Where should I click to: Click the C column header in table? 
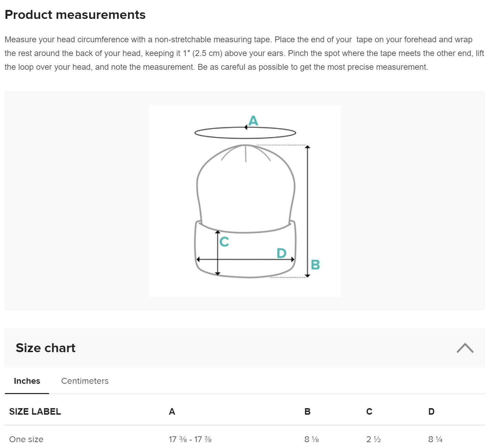coord(369,412)
